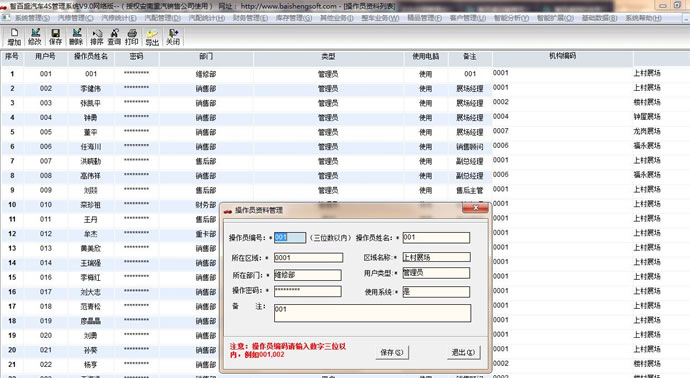Click the 区域名称 field showing 上村展场
The height and width of the screenshot is (378, 690).
(x=437, y=257)
